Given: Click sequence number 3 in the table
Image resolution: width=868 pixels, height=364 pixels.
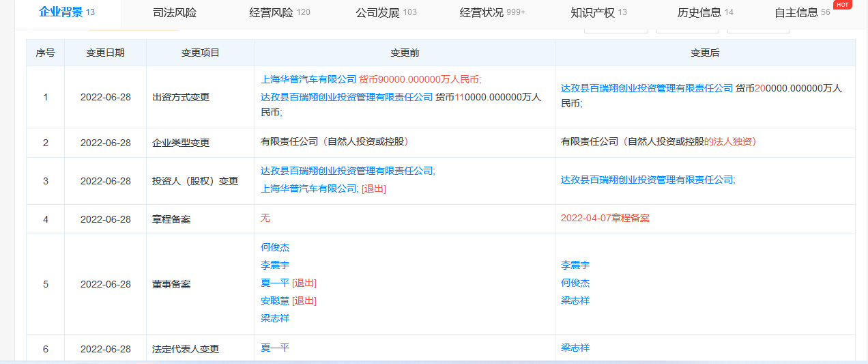Looking at the screenshot, I should (46, 181).
